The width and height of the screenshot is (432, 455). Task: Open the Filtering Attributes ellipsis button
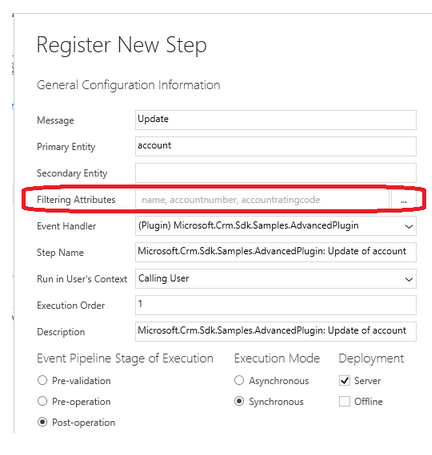pos(404,200)
